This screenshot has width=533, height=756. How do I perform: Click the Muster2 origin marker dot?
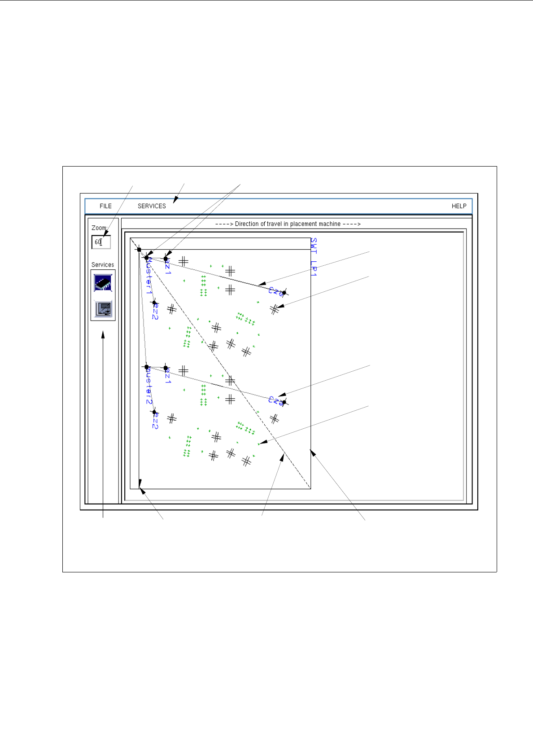(x=147, y=367)
